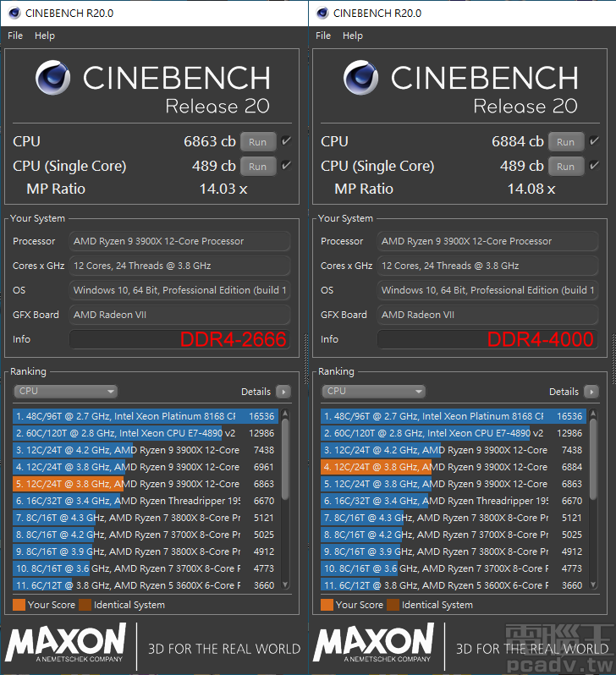
Task: Toggle CPU test checkbox in left window
Action: pyautogui.click(x=286, y=140)
